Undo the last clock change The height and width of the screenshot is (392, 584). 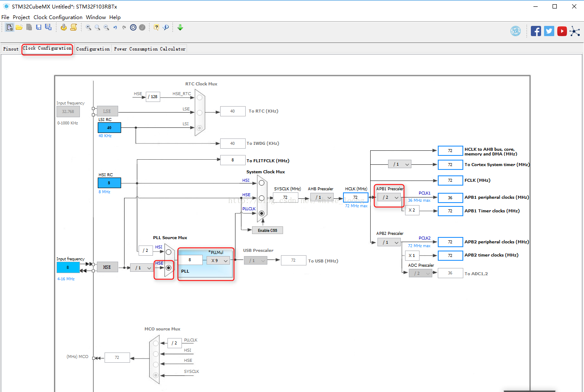tap(115, 28)
